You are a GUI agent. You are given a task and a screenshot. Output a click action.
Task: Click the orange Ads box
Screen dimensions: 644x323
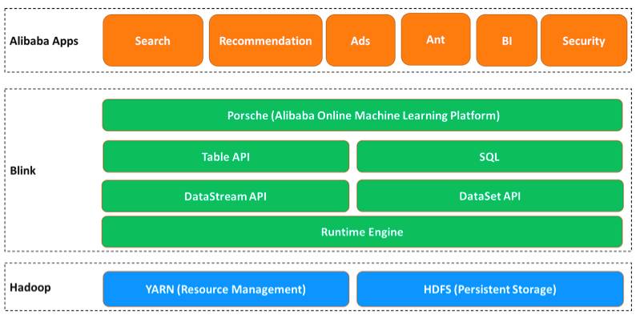point(360,40)
